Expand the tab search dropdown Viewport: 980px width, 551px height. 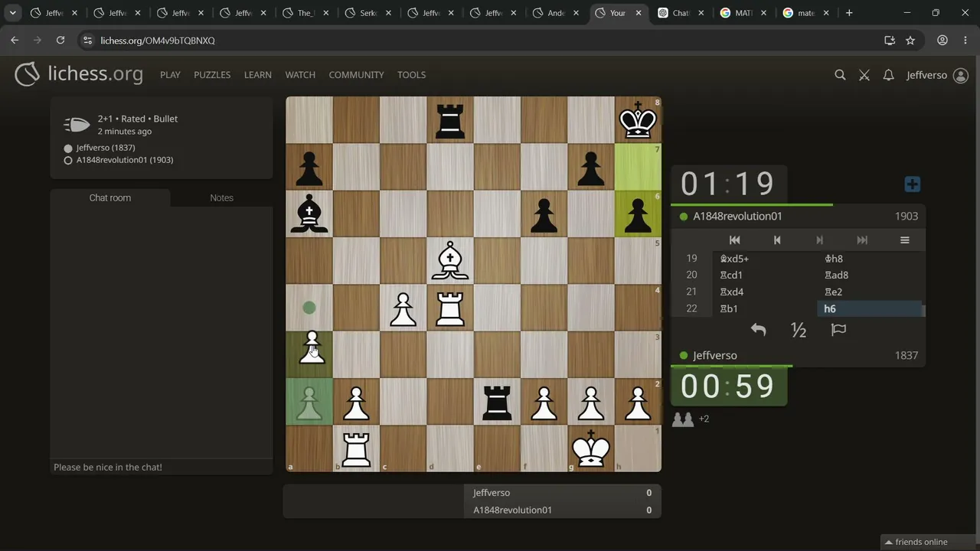[13, 13]
